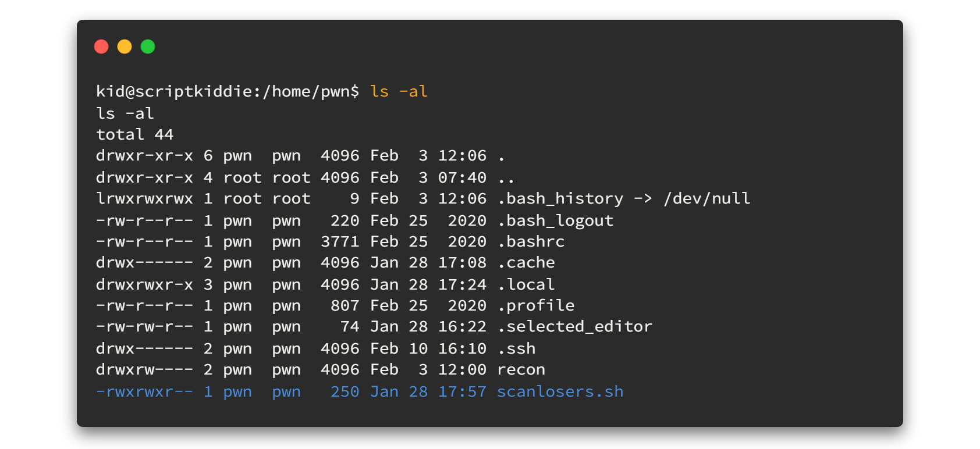Viewport: 980px width, 449px height.
Task: Click the drwxrw---- permissions of recon
Action: tap(144, 370)
